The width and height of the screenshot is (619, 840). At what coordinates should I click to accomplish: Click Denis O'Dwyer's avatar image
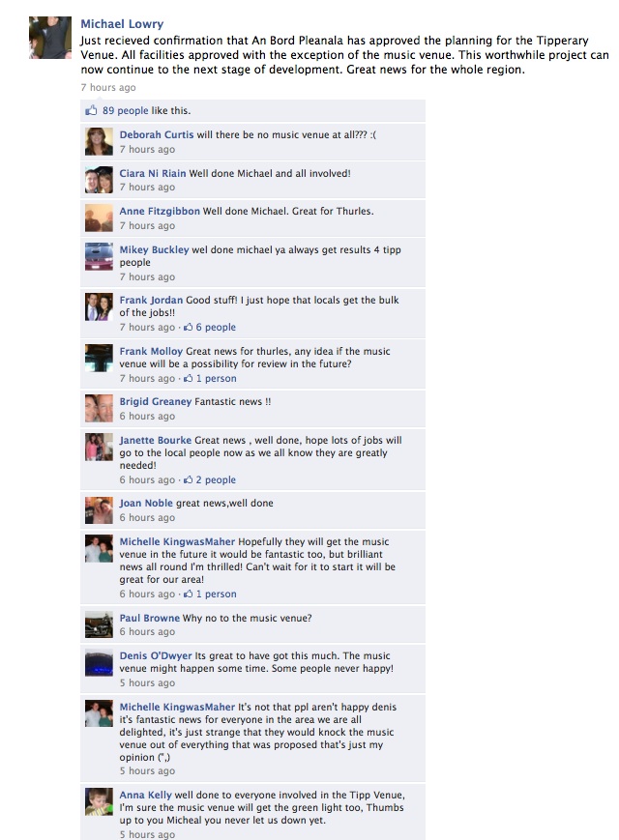(100, 663)
